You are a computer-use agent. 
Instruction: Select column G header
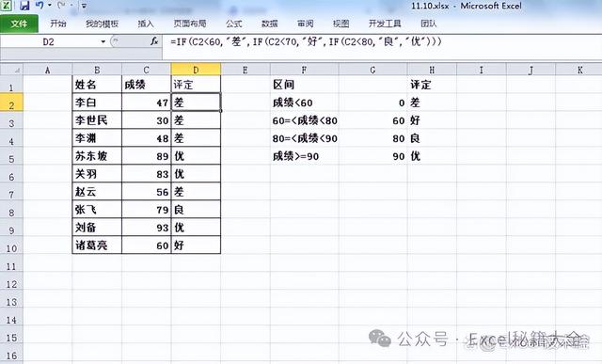372,70
